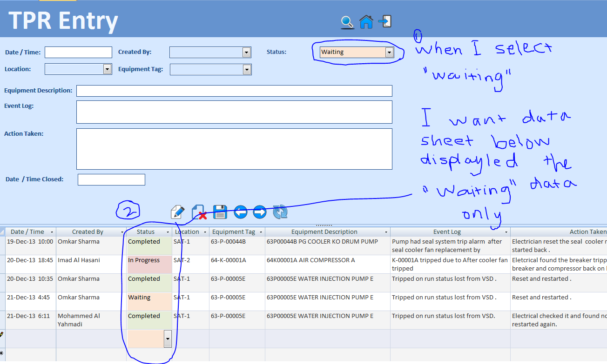Select the 64-K-00001A equipment tag cell
The height and width of the screenshot is (364, 607).
(x=237, y=265)
